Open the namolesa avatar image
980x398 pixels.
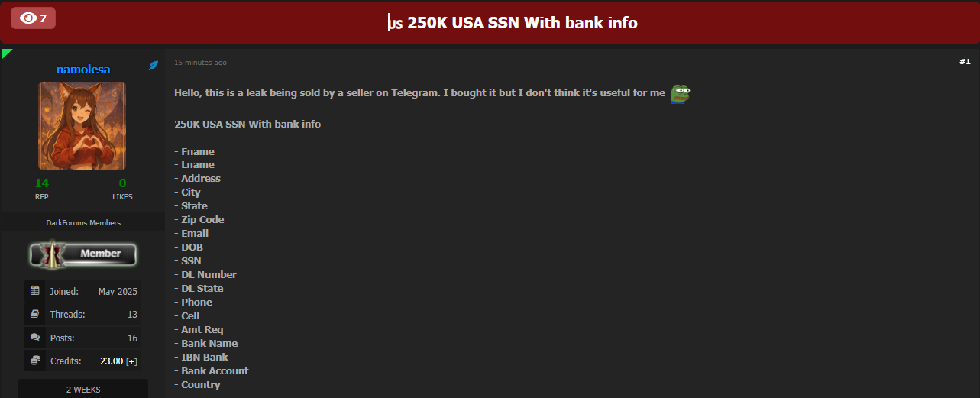[82, 125]
